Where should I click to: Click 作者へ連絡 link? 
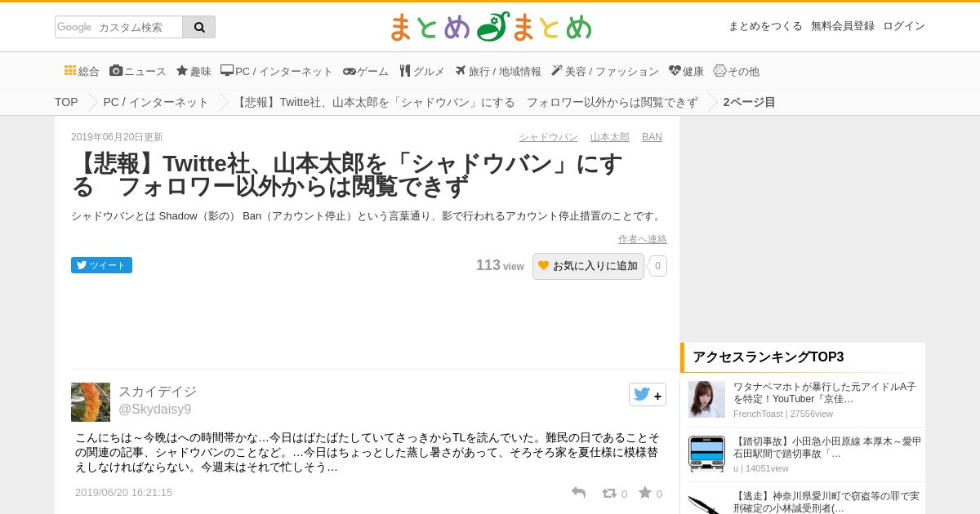tap(643, 239)
